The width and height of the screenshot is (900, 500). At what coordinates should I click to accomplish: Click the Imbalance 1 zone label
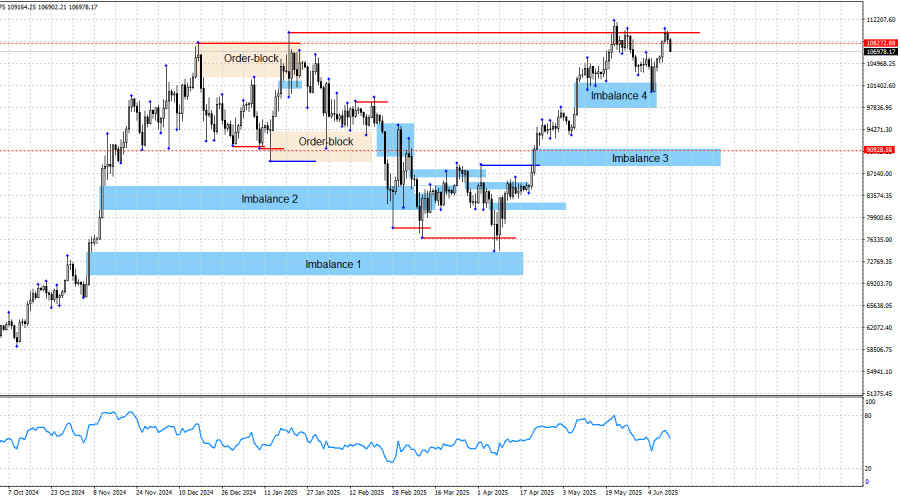coord(333,264)
